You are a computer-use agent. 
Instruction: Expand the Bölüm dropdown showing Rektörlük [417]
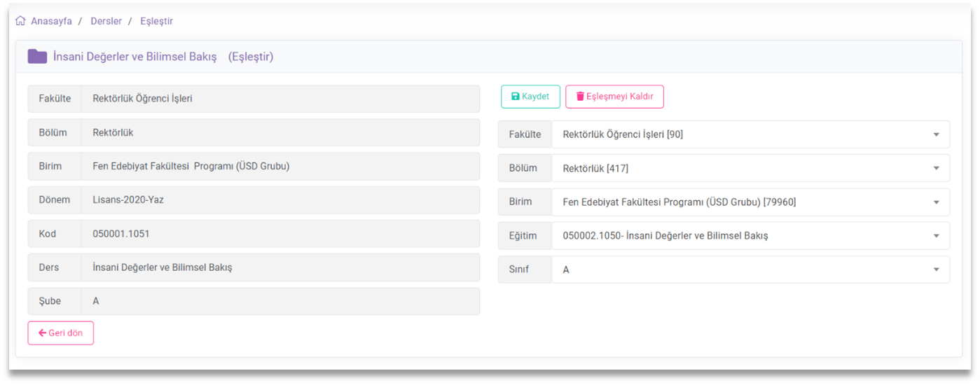pyautogui.click(x=750, y=168)
